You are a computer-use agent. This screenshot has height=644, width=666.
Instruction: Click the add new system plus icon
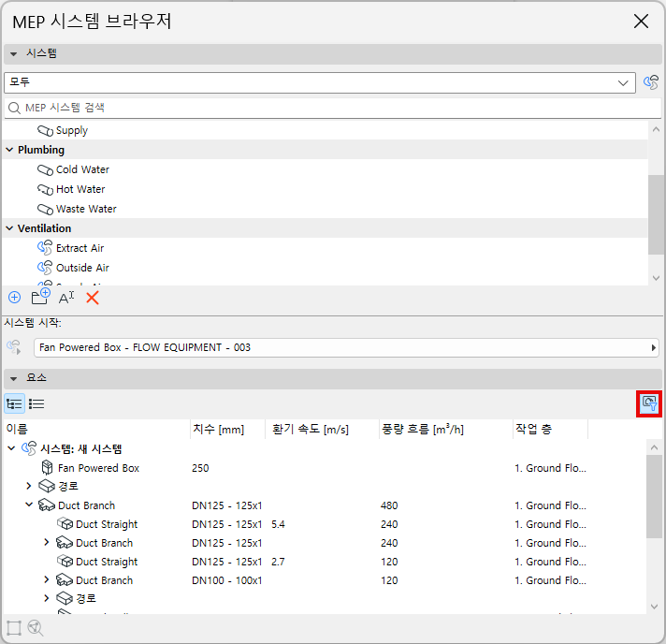click(x=14, y=298)
